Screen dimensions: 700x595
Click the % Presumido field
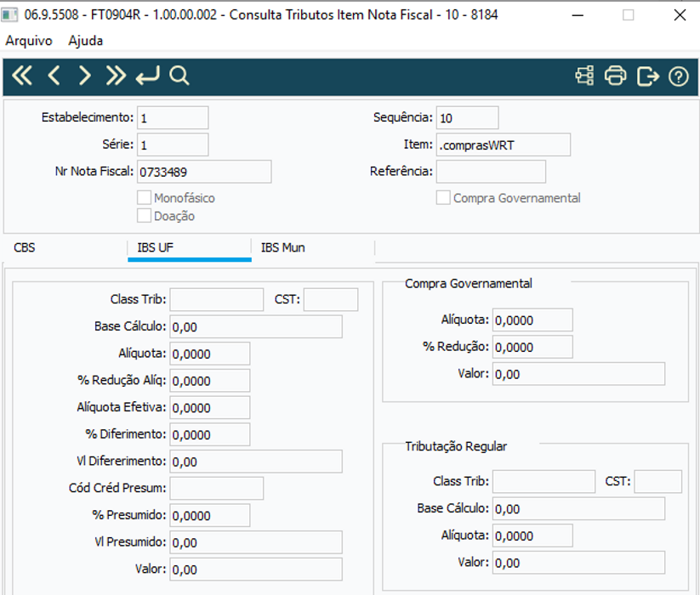click(x=210, y=515)
